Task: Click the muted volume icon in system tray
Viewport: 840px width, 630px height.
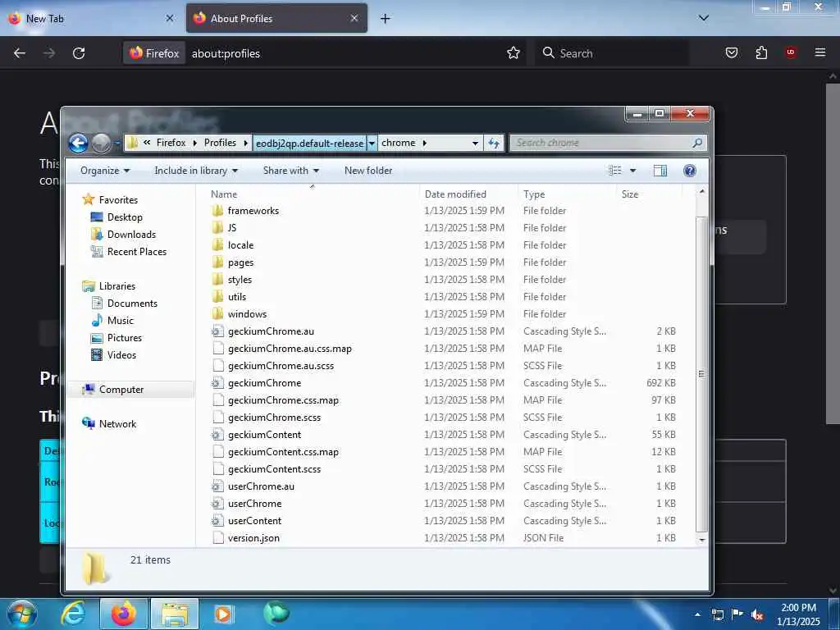Action: pyautogui.click(x=757, y=615)
